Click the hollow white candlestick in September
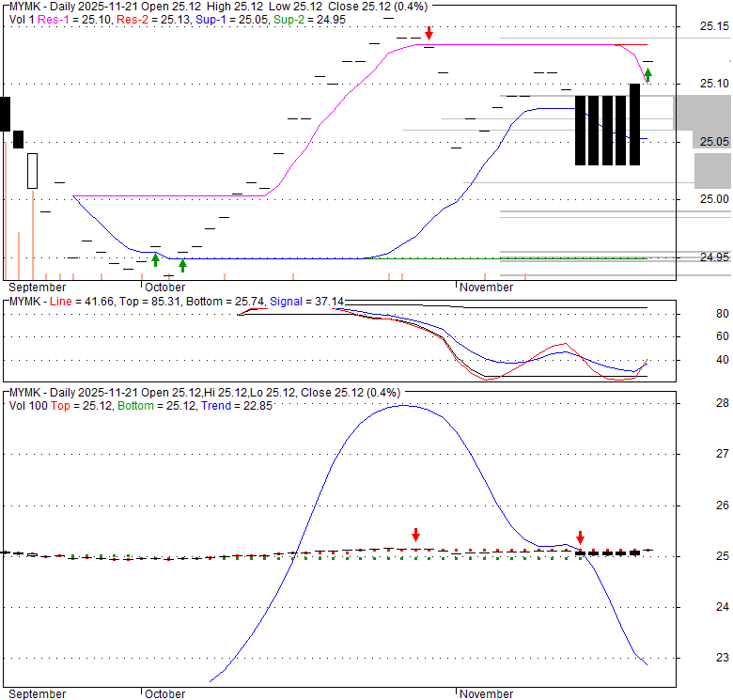 tap(33, 171)
